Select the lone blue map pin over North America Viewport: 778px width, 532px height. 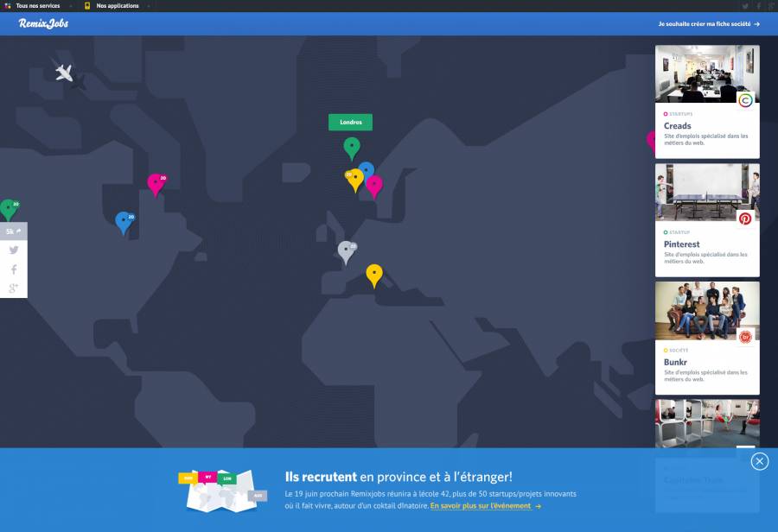coord(124,222)
